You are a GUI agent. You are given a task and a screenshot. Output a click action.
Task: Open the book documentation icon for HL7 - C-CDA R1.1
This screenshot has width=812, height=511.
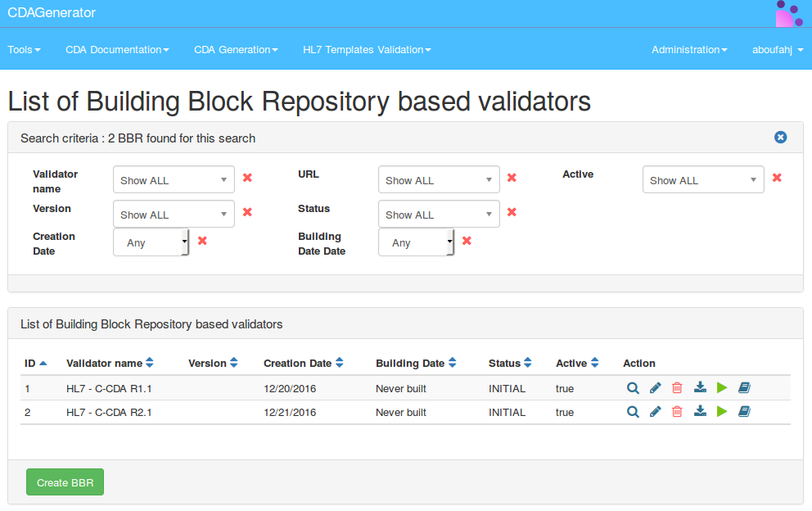(x=744, y=388)
